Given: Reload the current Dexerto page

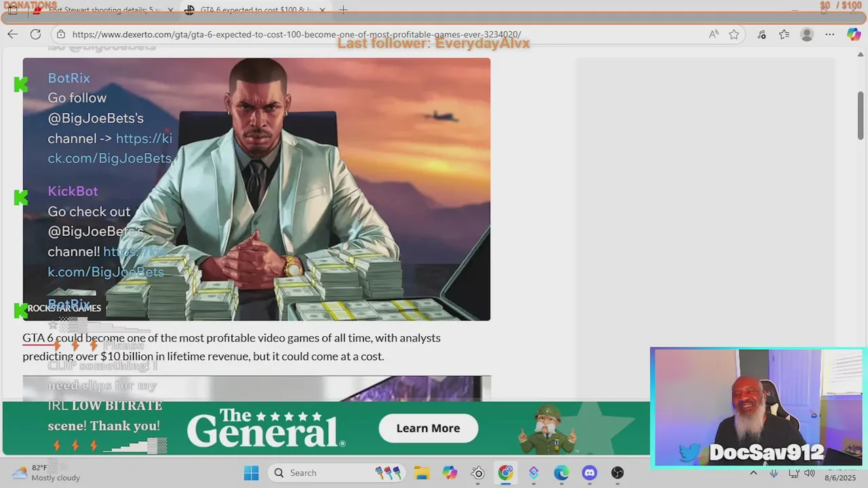Looking at the screenshot, I should pyautogui.click(x=35, y=35).
